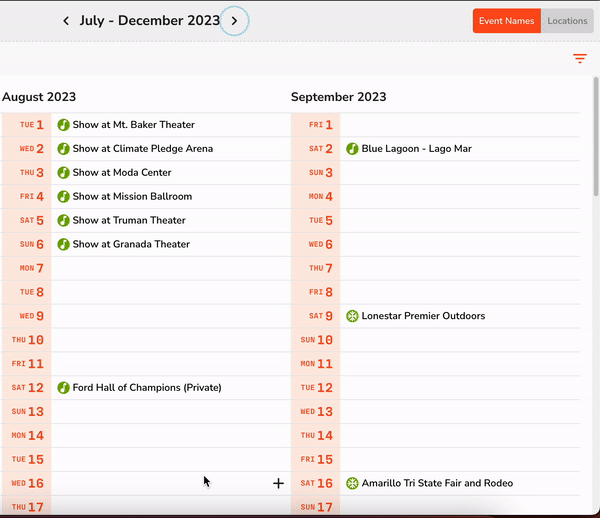Click music icon for Mt. Baker Theater show

pyautogui.click(x=63, y=125)
